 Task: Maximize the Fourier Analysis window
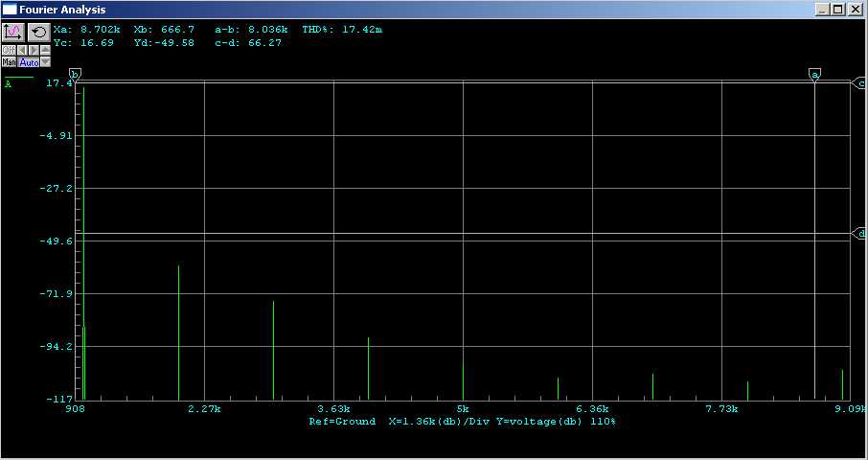[837, 10]
